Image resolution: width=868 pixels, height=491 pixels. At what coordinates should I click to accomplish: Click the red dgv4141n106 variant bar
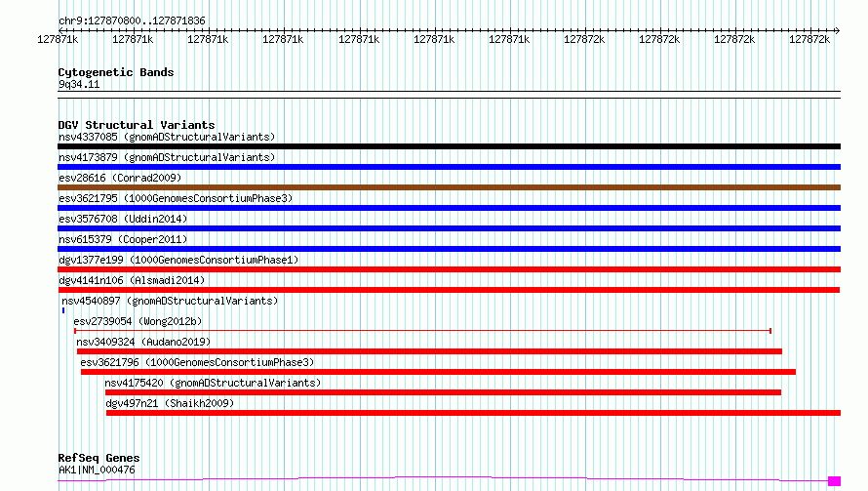pos(449,290)
